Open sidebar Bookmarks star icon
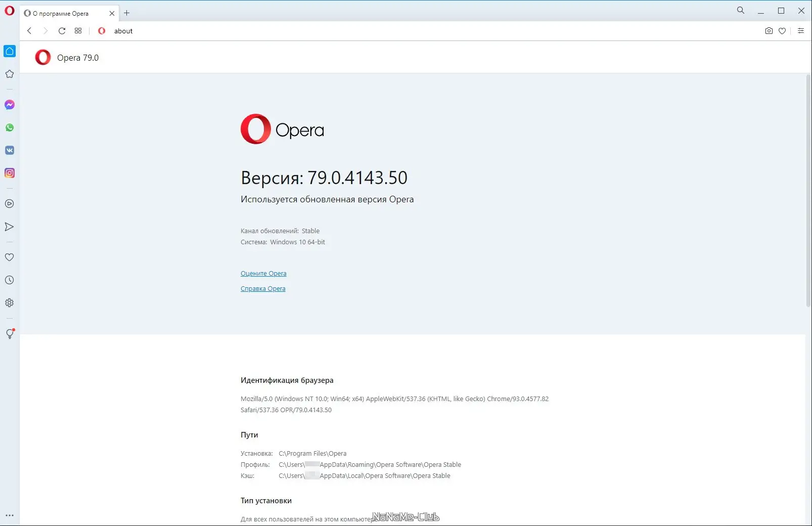The height and width of the screenshot is (526, 812). pos(10,74)
